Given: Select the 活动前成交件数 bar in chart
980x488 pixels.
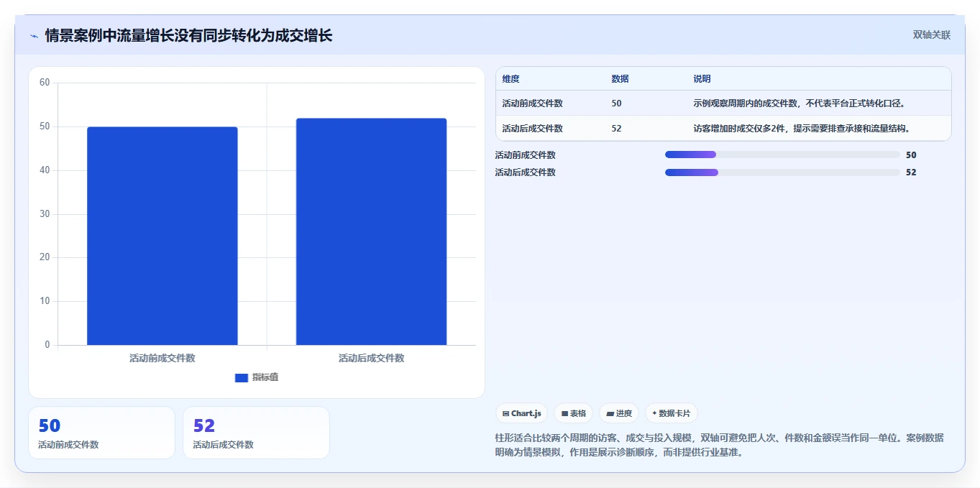Looking at the screenshot, I should [162, 236].
